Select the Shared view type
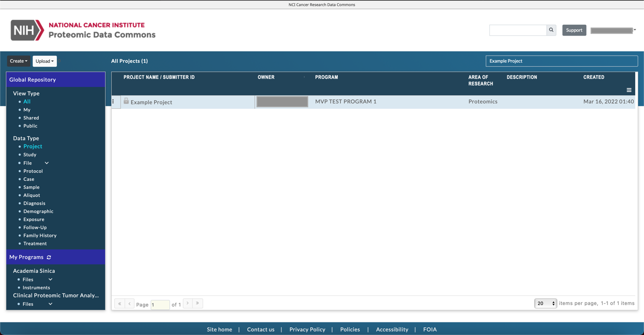Viewport: 644px width, 335px height. click(31, 118)
